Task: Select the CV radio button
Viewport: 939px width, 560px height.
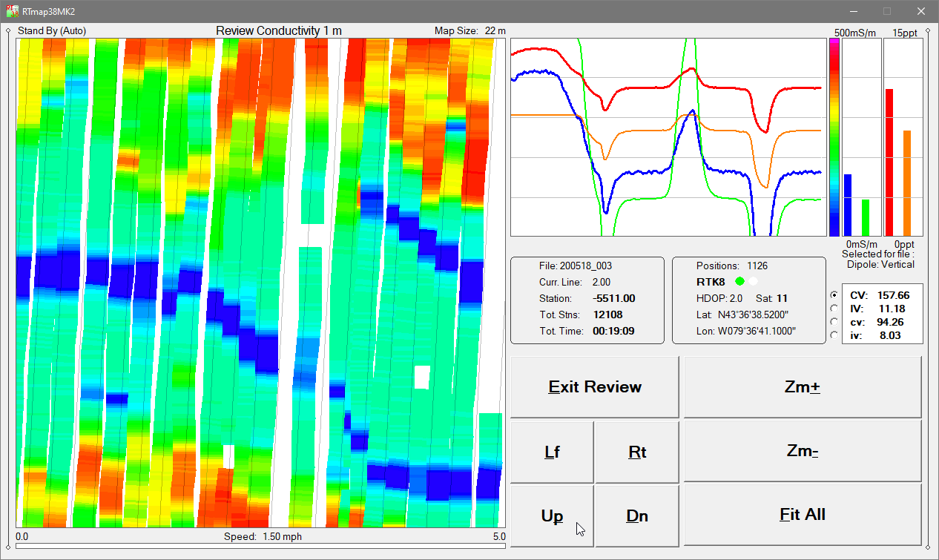Action: tap(834, 295)
